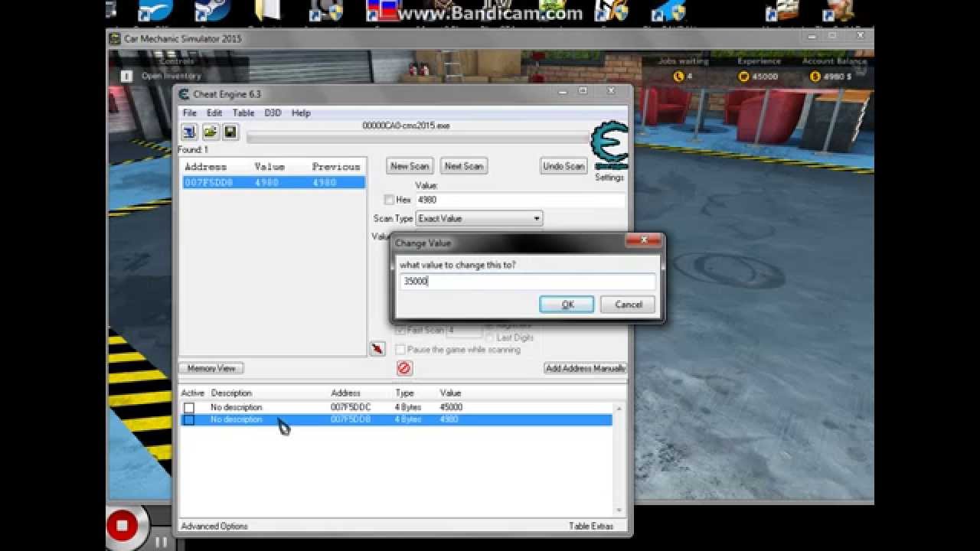The width and height of the screenshot is (980, 551).
Task: Pause the Bandicam recording
Action: point(161,542)
